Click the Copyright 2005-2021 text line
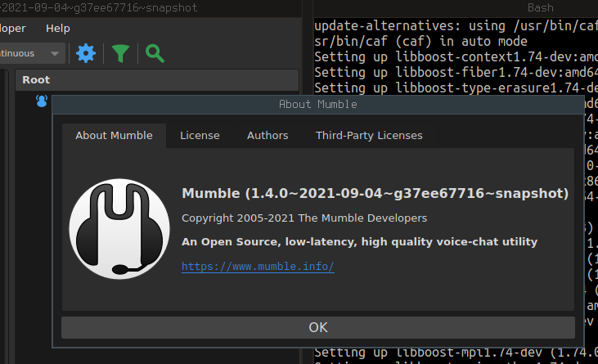The width and height of the screenshot is (598, 364). click(304, 218)
